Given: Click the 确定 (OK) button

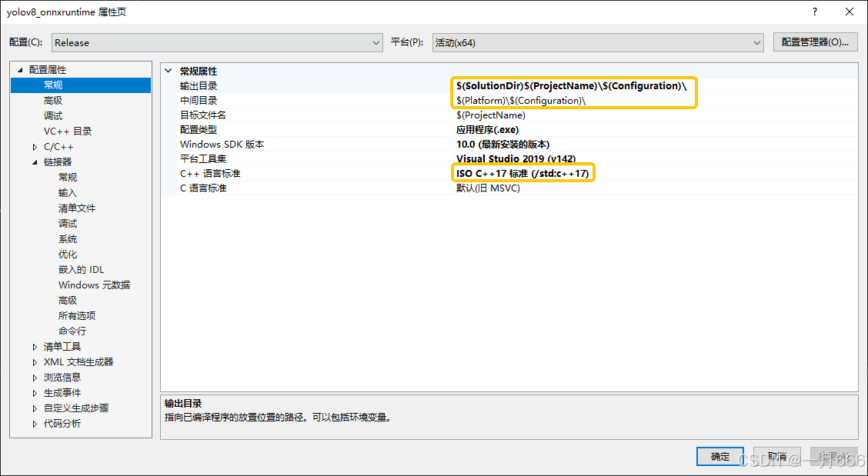Looking at the screenshot, I should pos(719,456).
